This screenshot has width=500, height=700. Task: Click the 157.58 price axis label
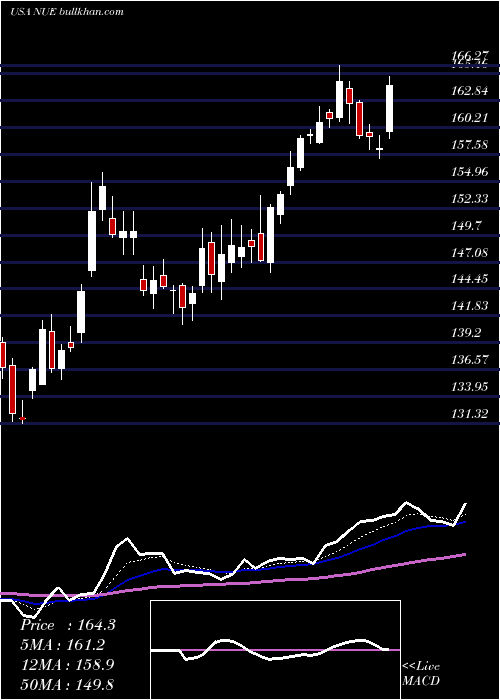(470, 145)
